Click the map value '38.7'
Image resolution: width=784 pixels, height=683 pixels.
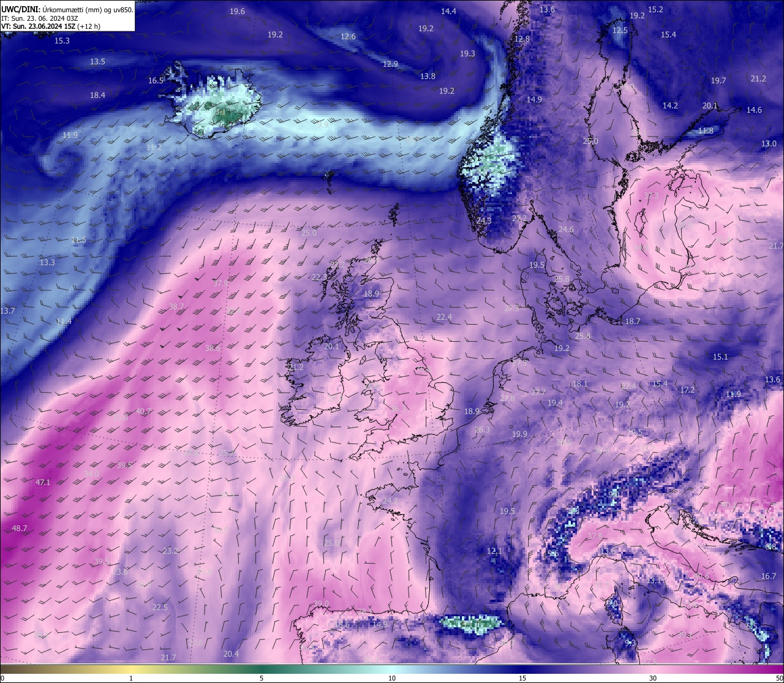coord(176,306)
